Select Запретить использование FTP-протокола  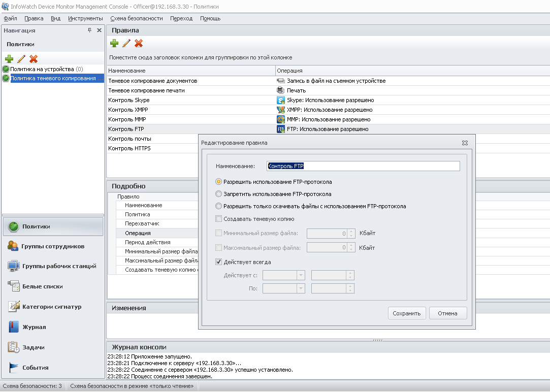point(218,194)
